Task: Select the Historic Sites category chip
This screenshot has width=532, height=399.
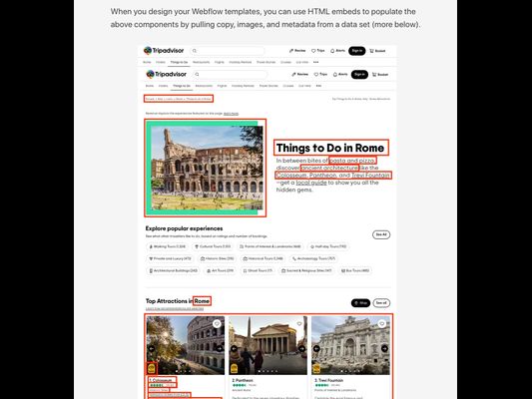Action: [x=218, y=258]
